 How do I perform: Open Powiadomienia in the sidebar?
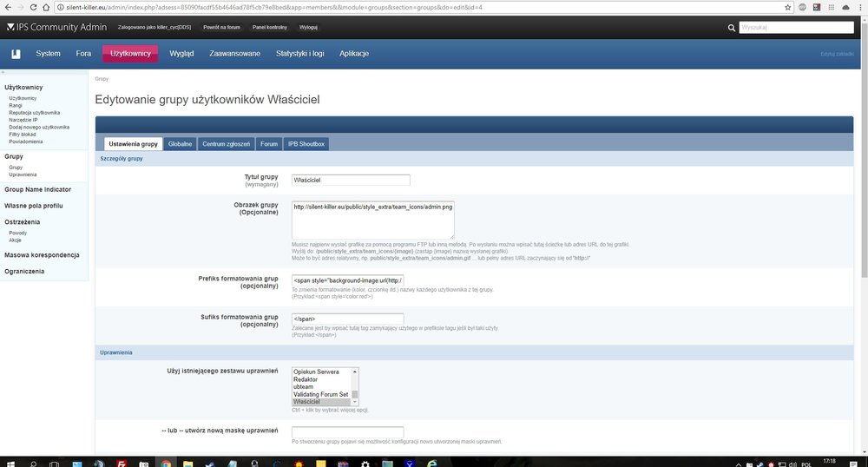25,141
